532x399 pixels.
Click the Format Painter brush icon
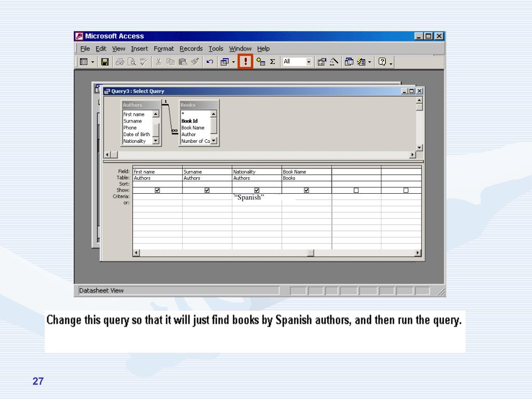pyautogui.click(x=195, y=62)
